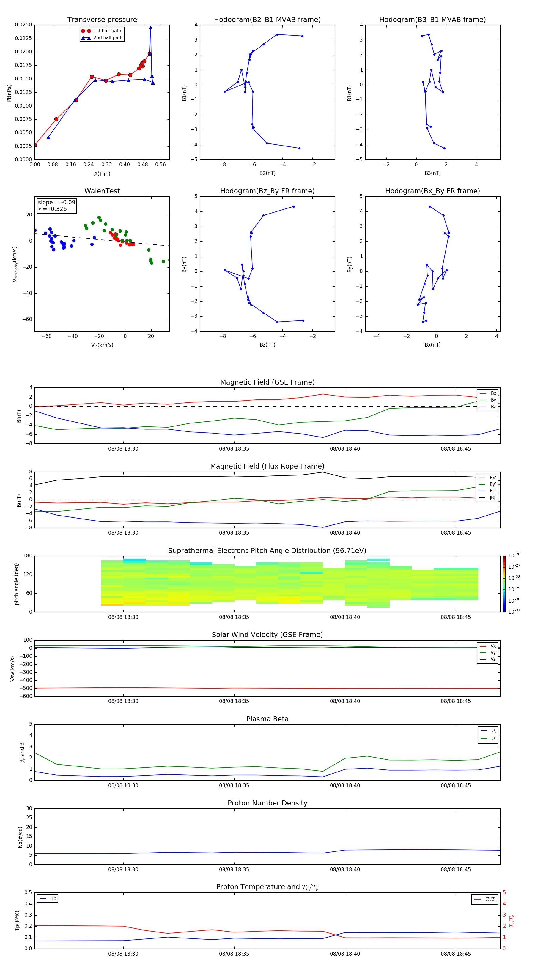Viewport: 535px width, 980px height.
Task: Click the 10^-26 label on color bar
Action: [514, 555]
